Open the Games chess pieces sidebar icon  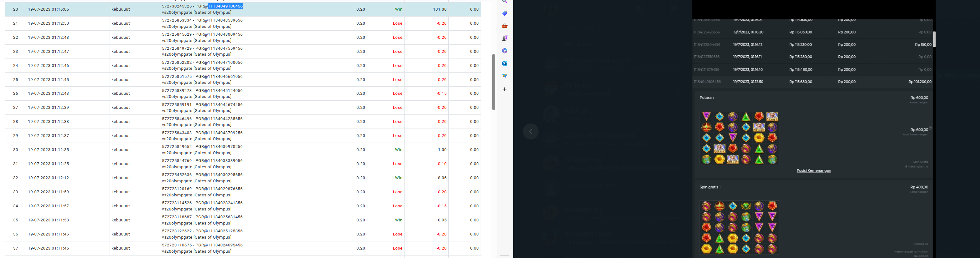pyautogui.click(x=504, y=38)
